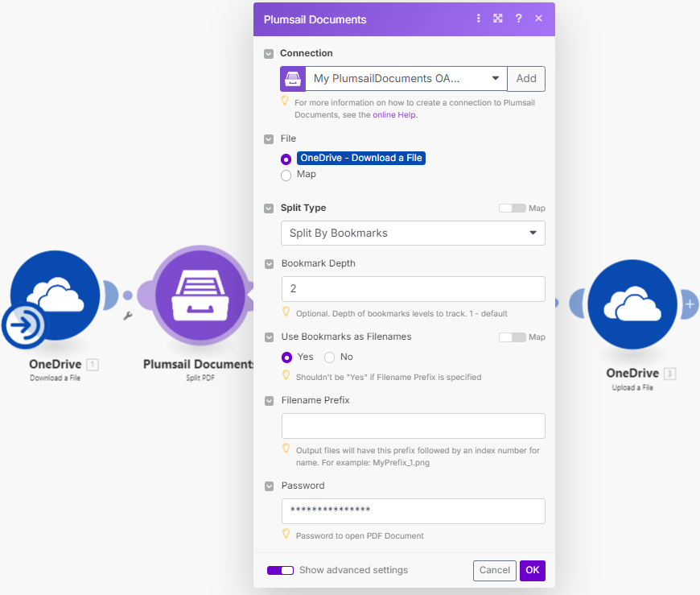Image resolution: width=700 pixels, height=595 pixels.
Task: Click the Cancel button
Action: tap(495, 570)
